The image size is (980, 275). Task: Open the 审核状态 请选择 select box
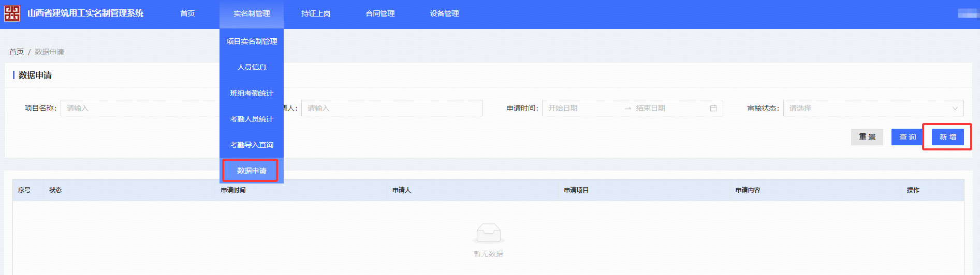click(873, 108)
